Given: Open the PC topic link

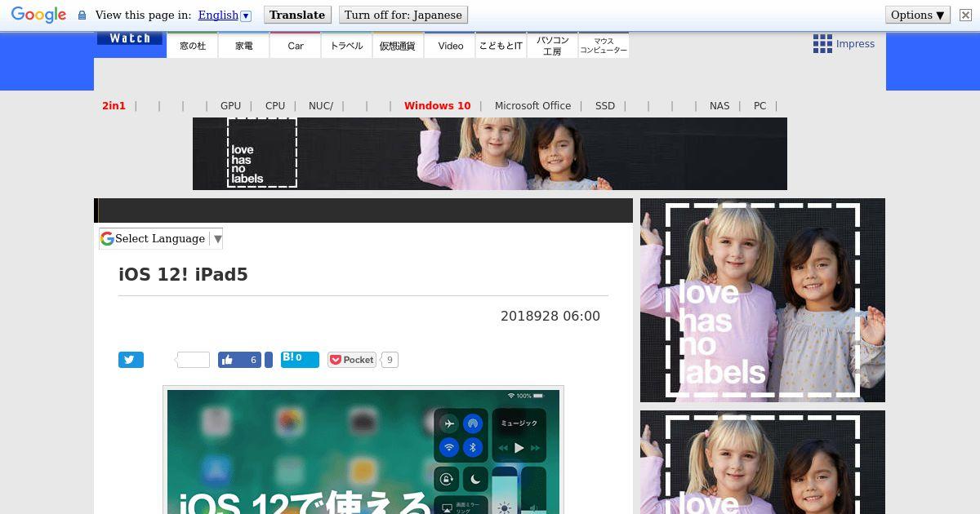Looking at the screenshot, I should click(759, 105).
